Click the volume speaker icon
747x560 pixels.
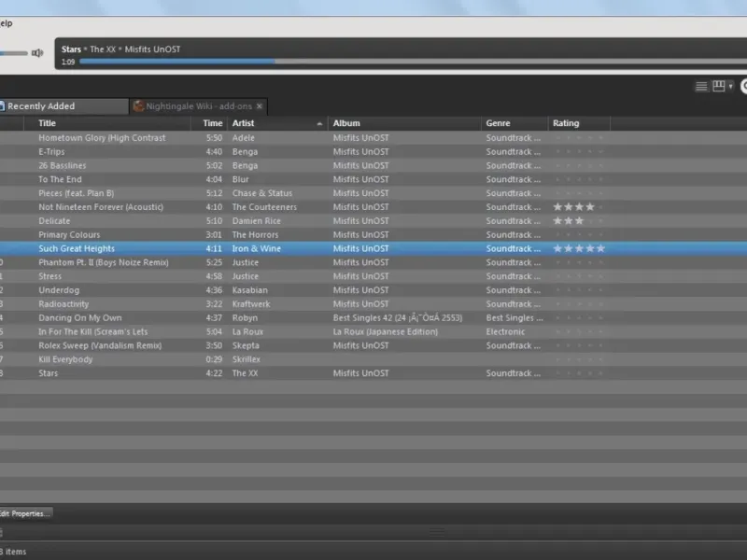pos(37,53)
